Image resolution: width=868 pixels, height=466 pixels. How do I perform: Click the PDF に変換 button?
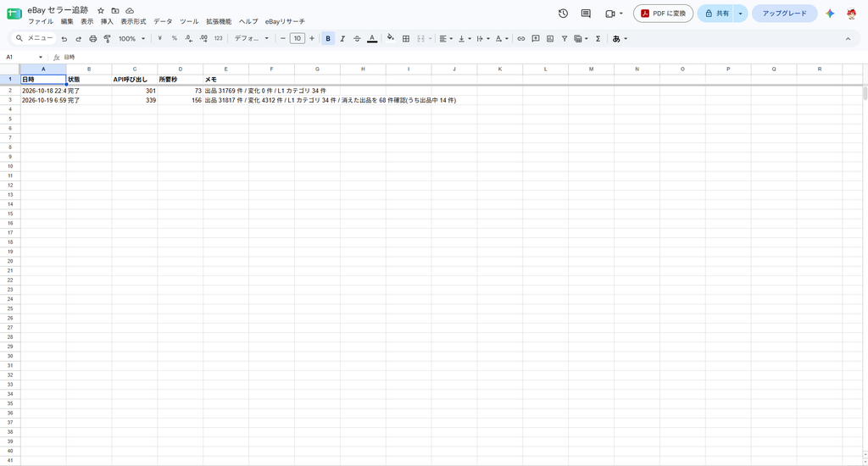click(x=663, y=14)
